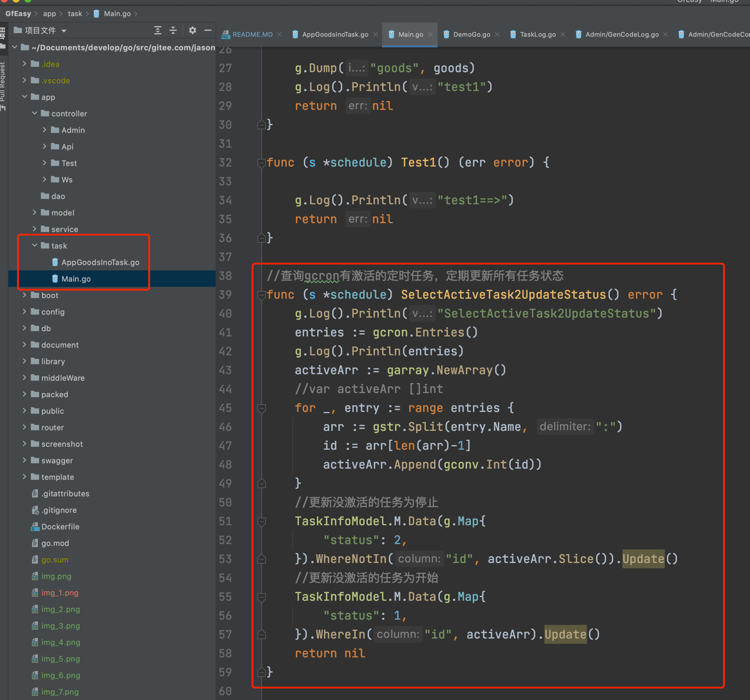Fold the g.Map block at line 51
Image resolution: width=750 pixels, height=700 pixels.
click(262, 522)
